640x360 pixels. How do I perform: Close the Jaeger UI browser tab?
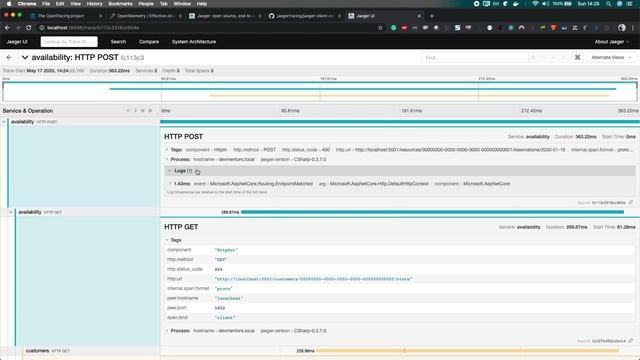pos(419,16)
